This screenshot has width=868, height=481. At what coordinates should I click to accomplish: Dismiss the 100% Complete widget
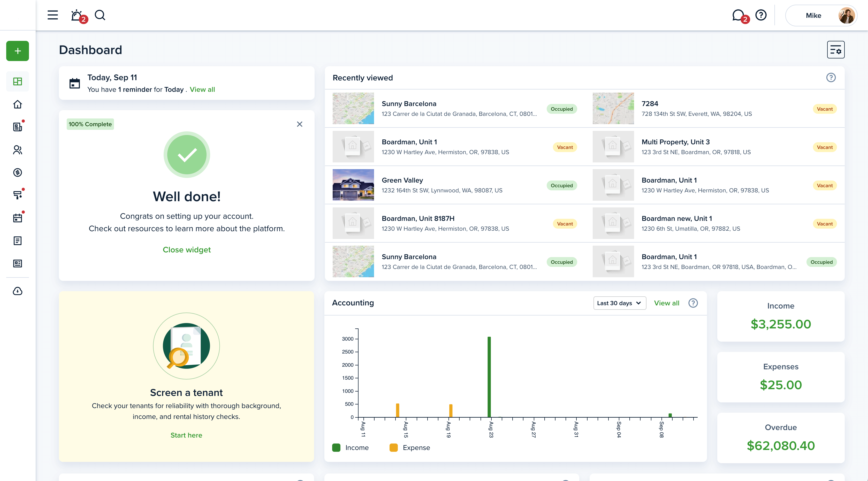[300, 124]
